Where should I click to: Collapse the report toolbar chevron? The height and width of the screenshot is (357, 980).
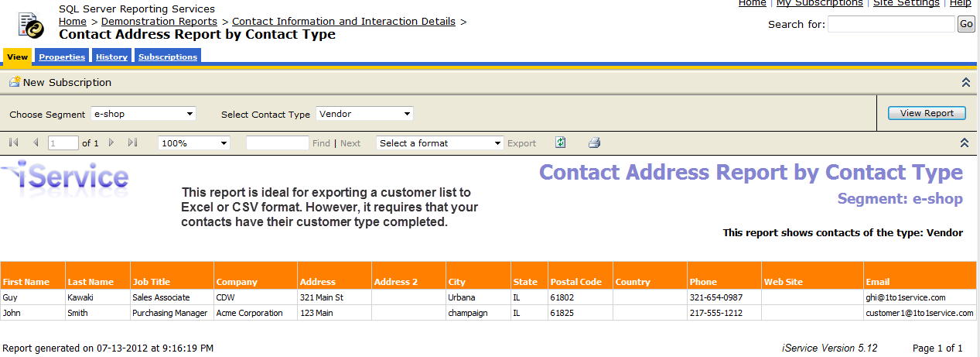click(965, 142)
